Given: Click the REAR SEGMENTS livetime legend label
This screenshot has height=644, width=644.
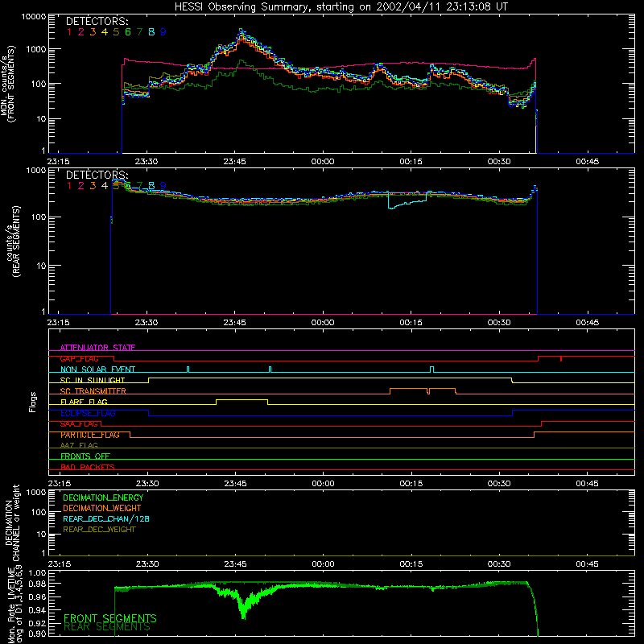Looking at the screenshot, I should [x=107, y=627].
